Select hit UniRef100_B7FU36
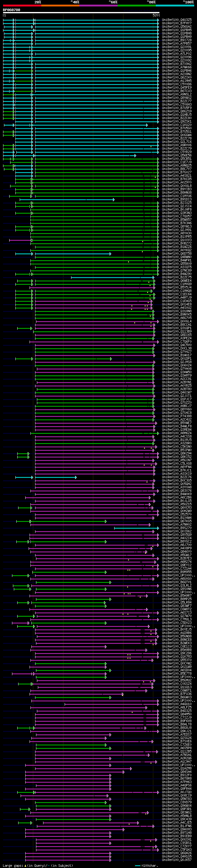 (177, 694)
